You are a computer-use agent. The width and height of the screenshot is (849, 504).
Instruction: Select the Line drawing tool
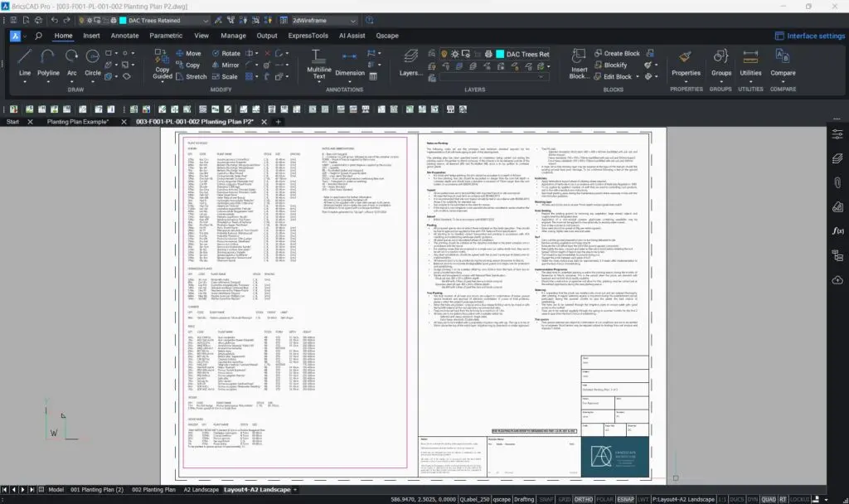[25, 62]
